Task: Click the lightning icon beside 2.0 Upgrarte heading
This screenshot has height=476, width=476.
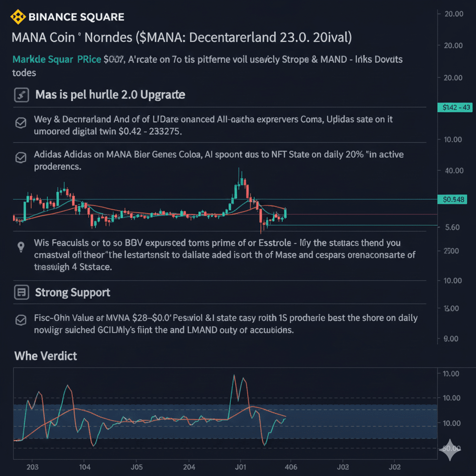Action: tap(21, 95)
